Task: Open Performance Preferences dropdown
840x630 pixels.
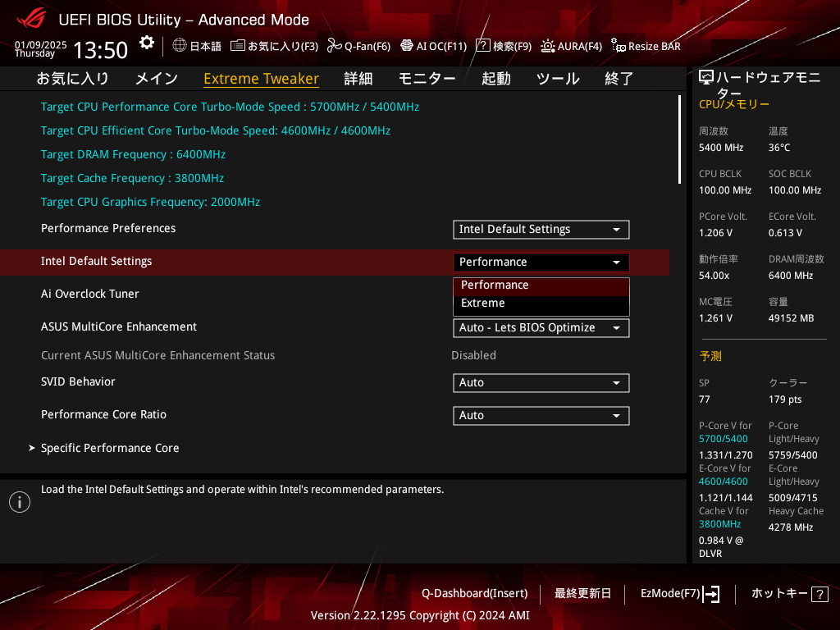Action: [x=541, y=230]
